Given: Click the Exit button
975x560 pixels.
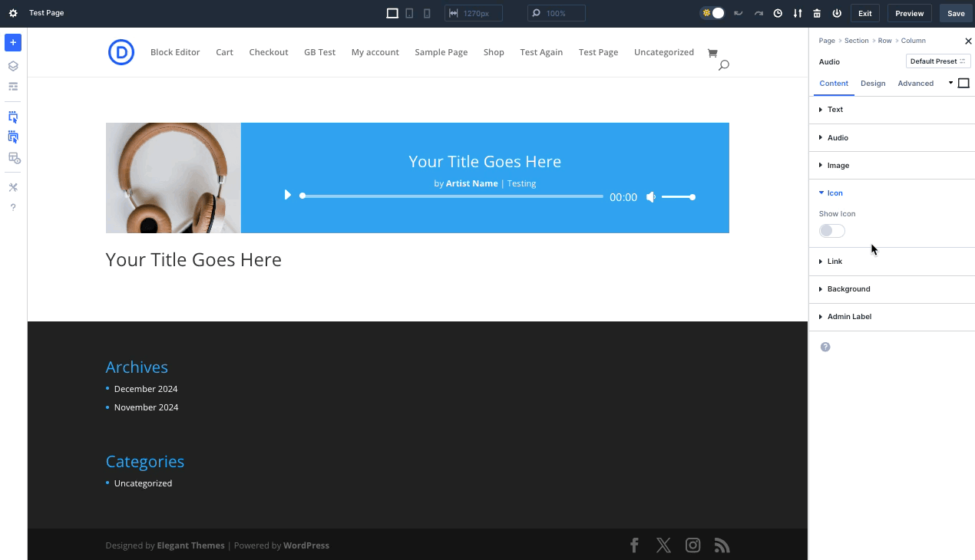Looking at the screenshot, I should coord(865,13).
